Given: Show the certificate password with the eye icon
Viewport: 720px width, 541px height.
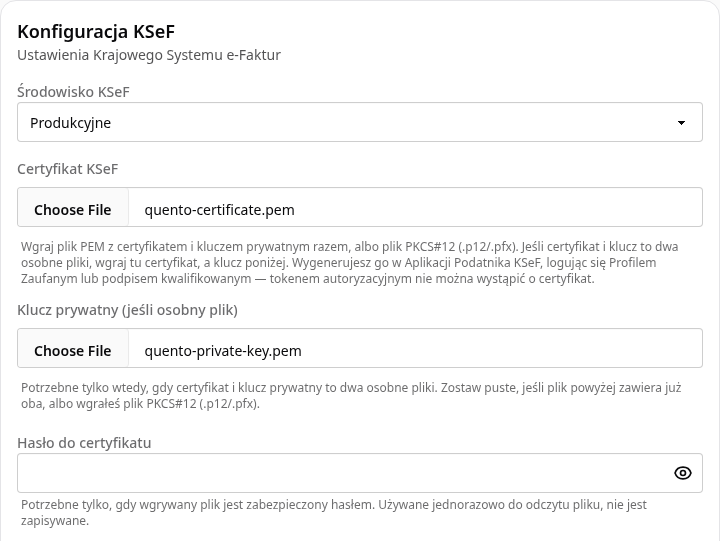Looking at the screenshot, I should pos(683,473).
